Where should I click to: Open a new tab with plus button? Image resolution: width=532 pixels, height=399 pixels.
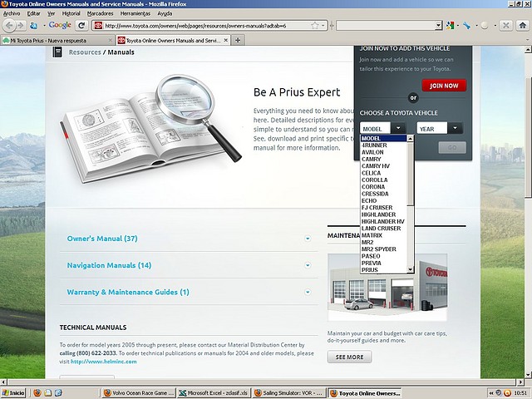click(x=238, y=40)
